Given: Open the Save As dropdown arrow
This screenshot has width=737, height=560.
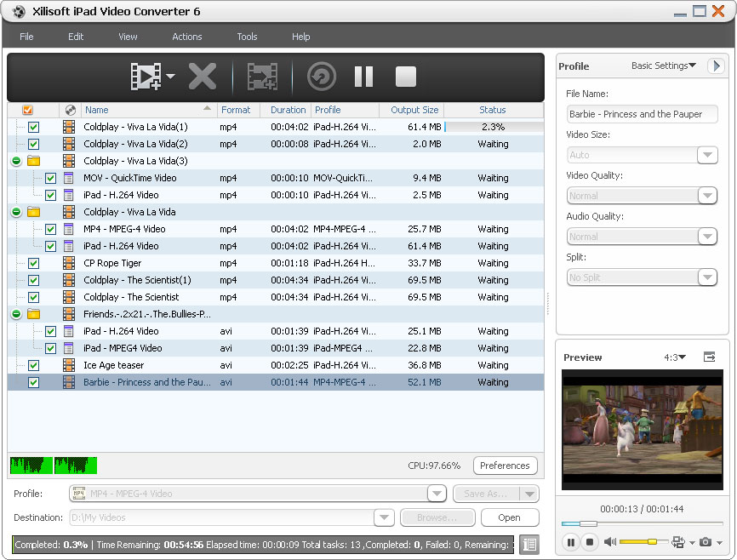Looking at the screenshot, I should [529, 494].
